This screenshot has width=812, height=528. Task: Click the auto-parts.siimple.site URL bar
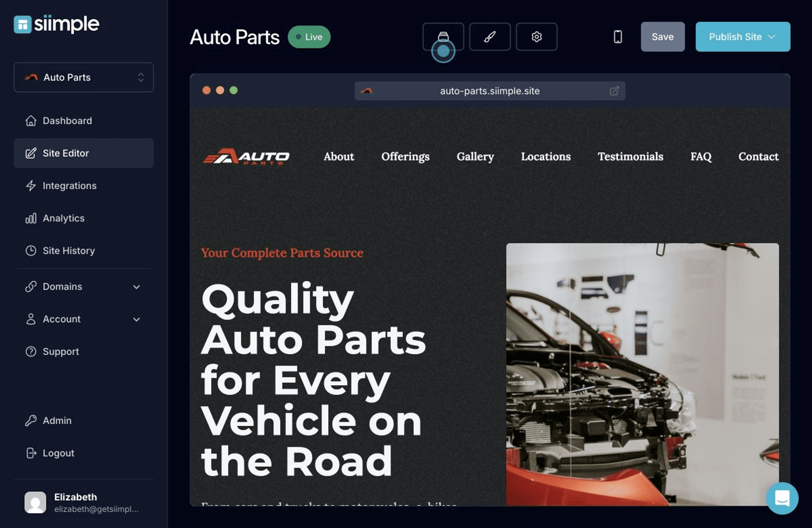pos(490,91)
